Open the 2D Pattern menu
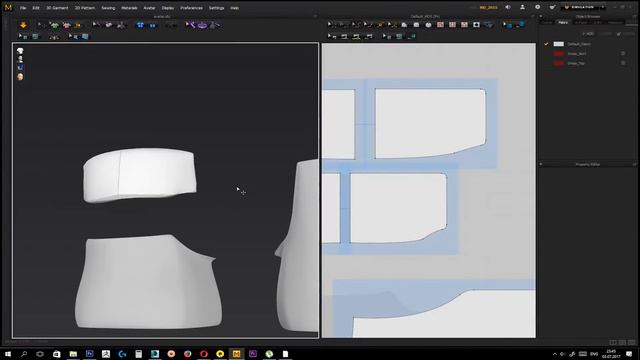 [x=84, y=8]
